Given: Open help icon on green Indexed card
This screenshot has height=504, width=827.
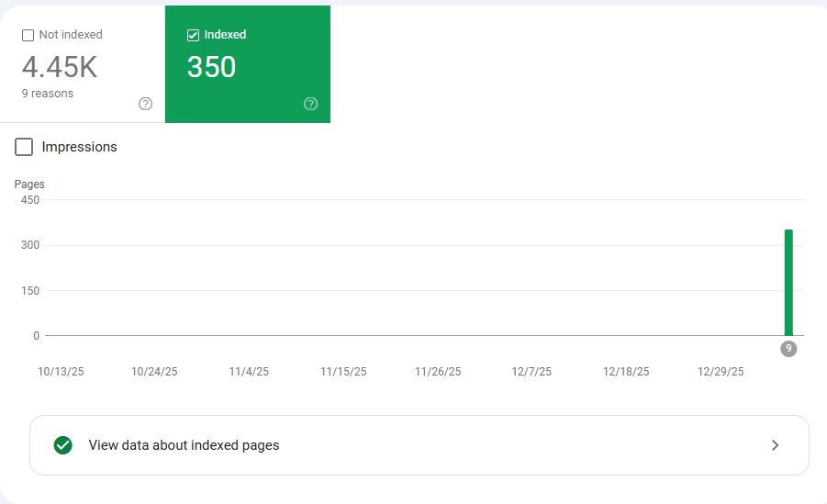Looking at the screenshot, I should (310, 104).
